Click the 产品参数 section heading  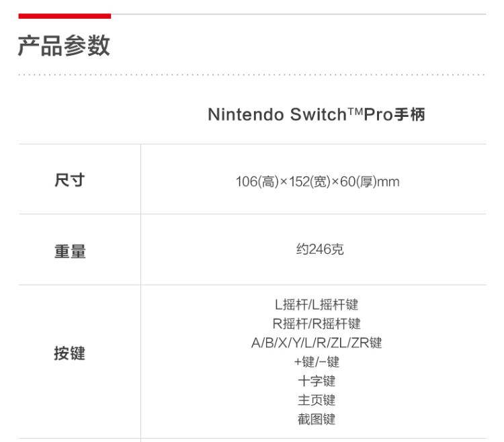pos(64,46)
